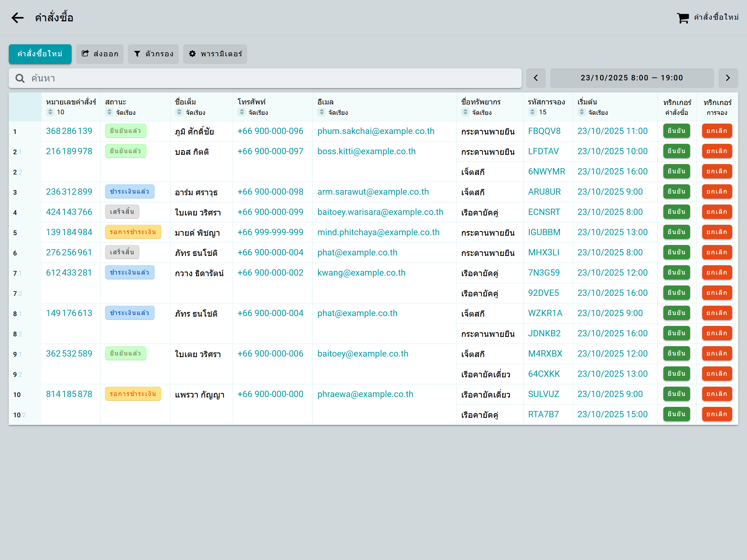
Task: Click email mind.phitchaya@example.co.th
Action: (x=378, y=232)
